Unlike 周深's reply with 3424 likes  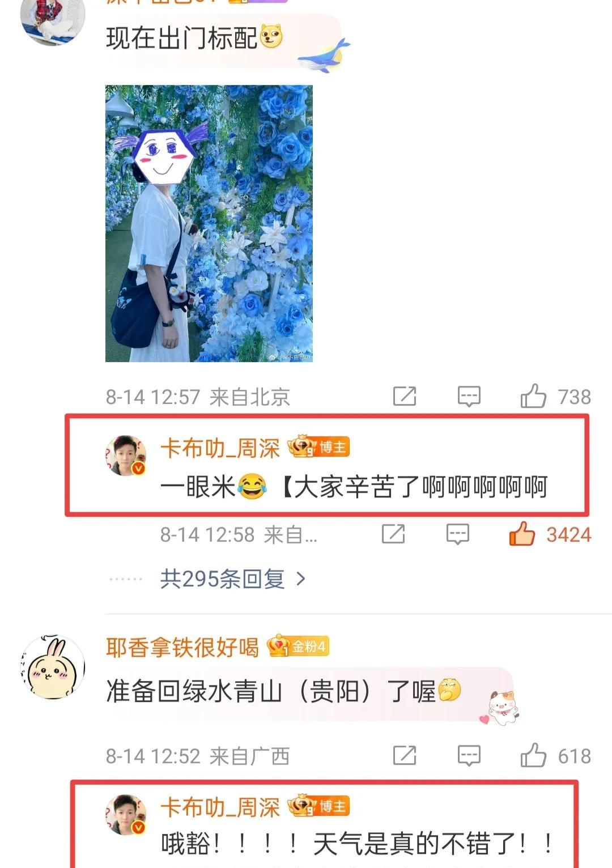coord(522,534)
